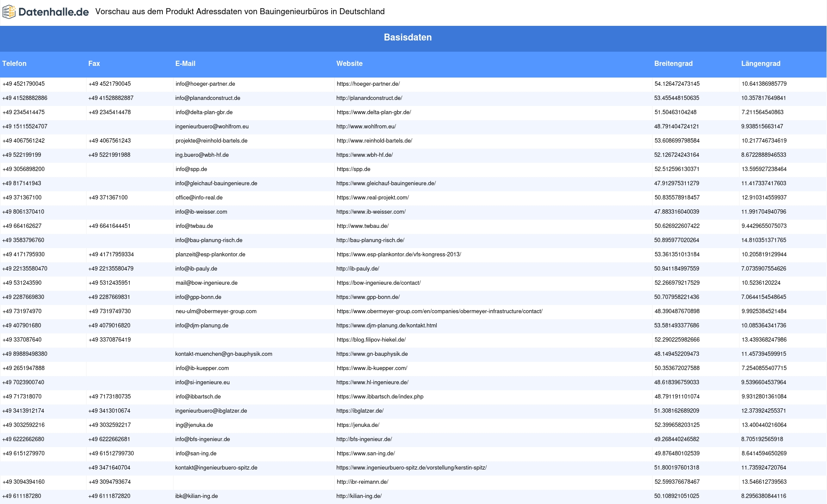Click website https://www.djm-planung.de/kontakt.html
Image resolution: width=827 pixels, height=504 pixels.
coord(387,326)
